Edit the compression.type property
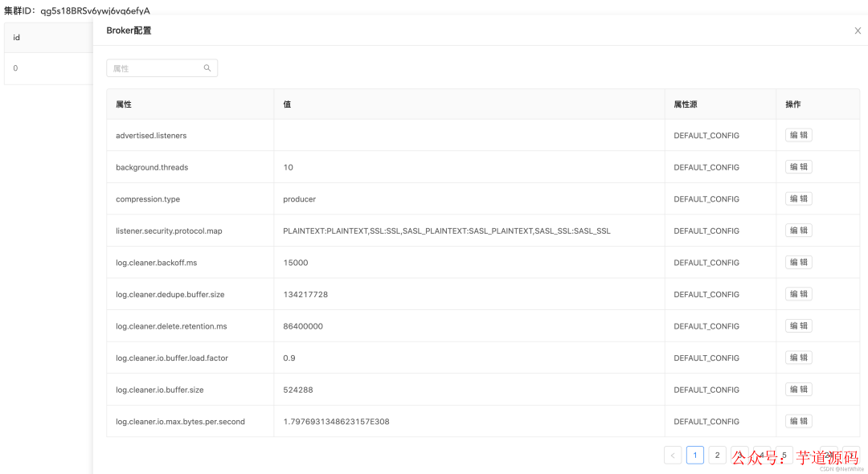The height and width of the screenshot is (474, 868). tap(798, 198)
